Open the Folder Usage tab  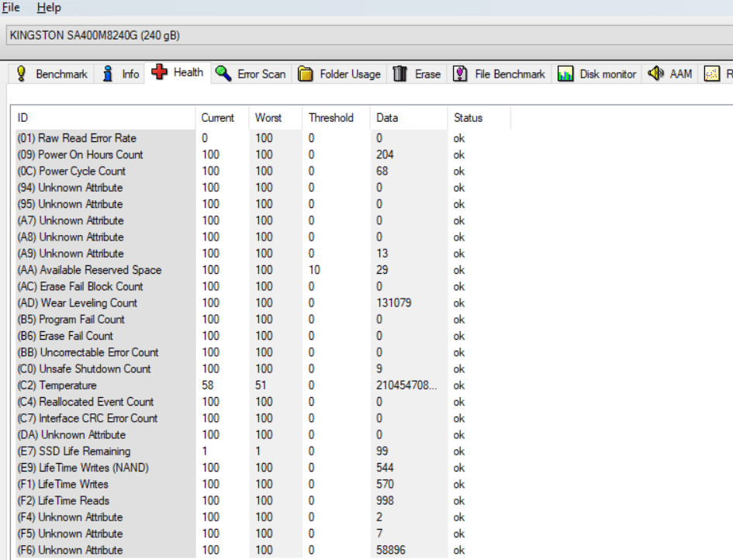[x=340, y=74]
